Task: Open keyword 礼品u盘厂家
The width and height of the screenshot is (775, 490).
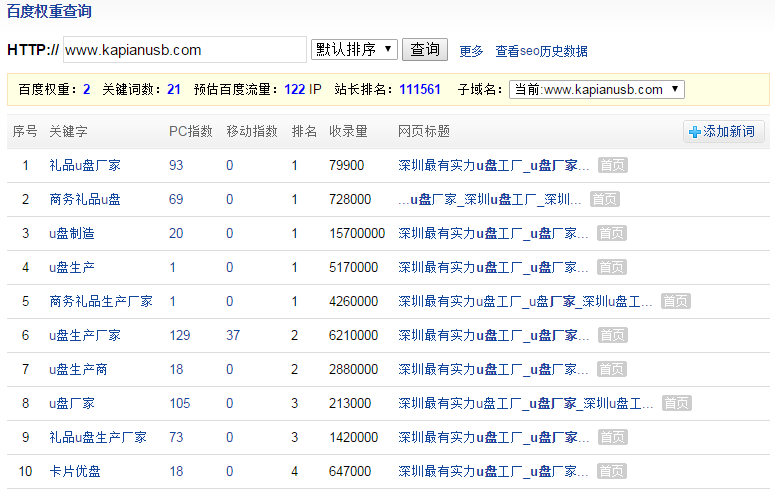Action: click(85, 165)
